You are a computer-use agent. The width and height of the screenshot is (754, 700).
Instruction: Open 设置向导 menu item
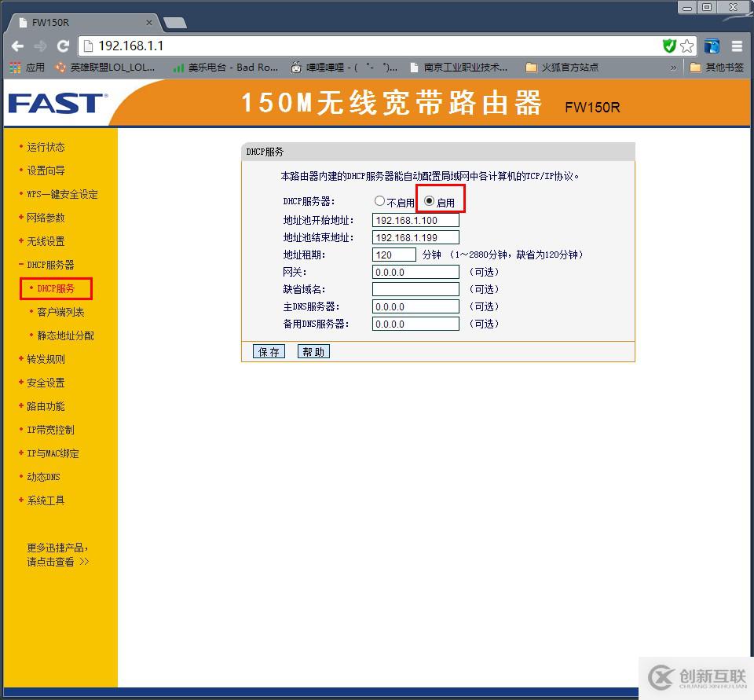point(46,170)
